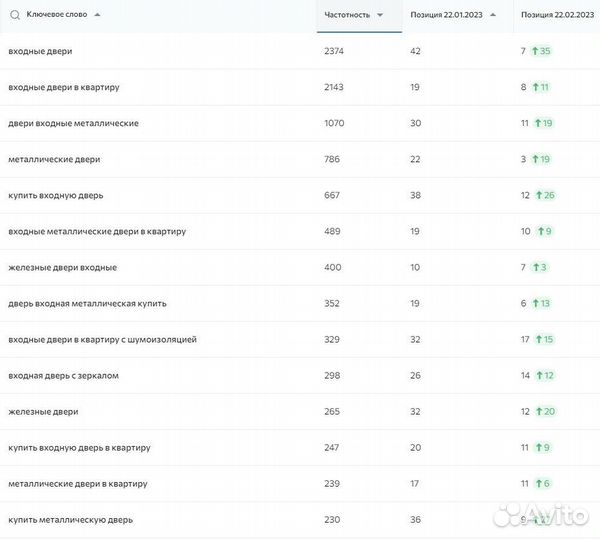The image size is (600, 540).
Task: Select 'входная дверь с зеркалом' keyword
Action: coord(63,375)
